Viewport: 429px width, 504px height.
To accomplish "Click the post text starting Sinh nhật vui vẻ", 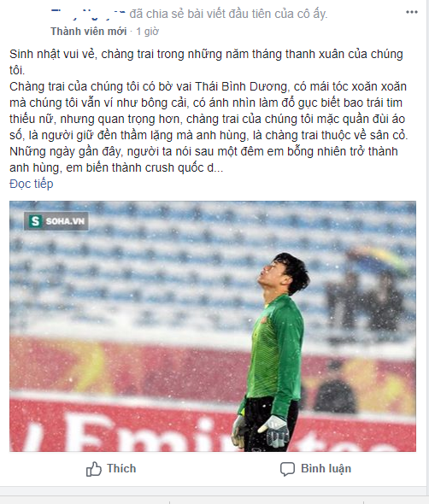I will pos(206,62).
